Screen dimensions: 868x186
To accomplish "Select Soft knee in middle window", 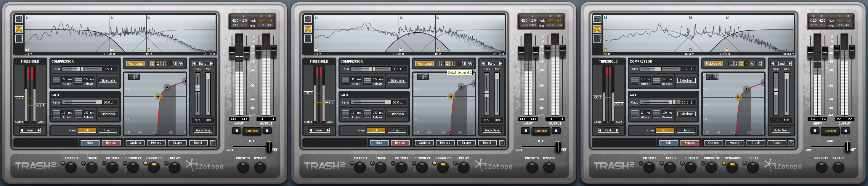I will tap(376, 130).
